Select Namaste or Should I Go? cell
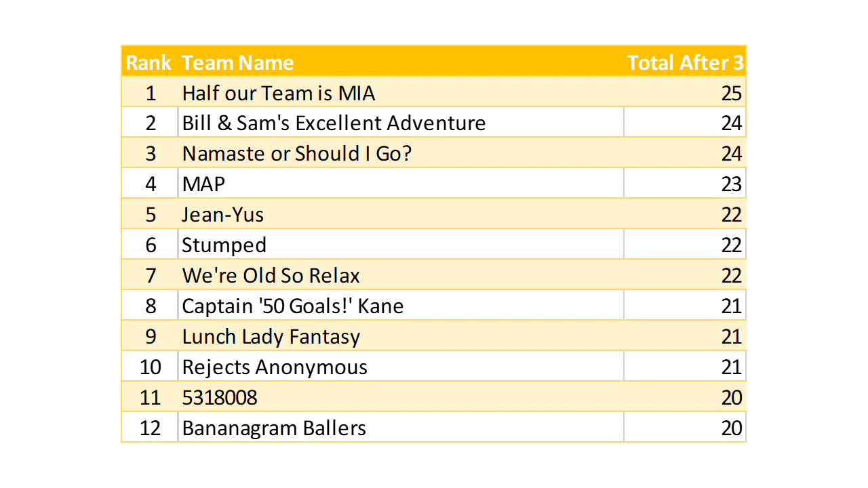This screenshot has height=488, width=868. click(x=297, y=154)
